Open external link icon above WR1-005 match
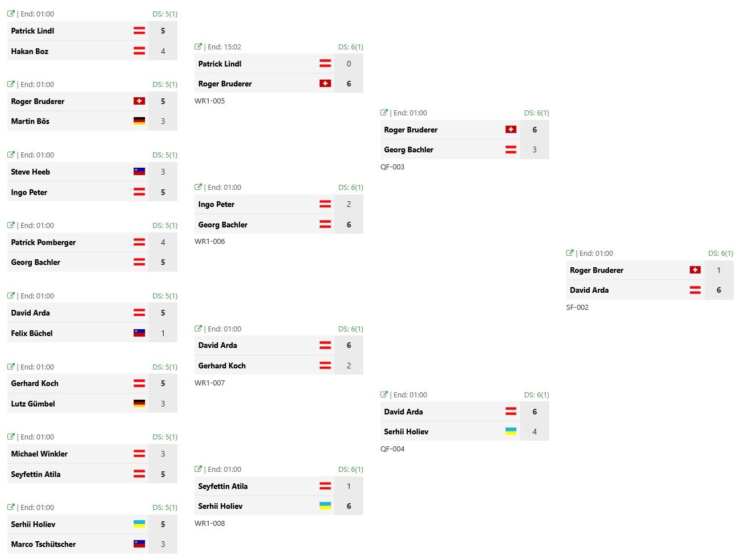 (x=198, y=47)
